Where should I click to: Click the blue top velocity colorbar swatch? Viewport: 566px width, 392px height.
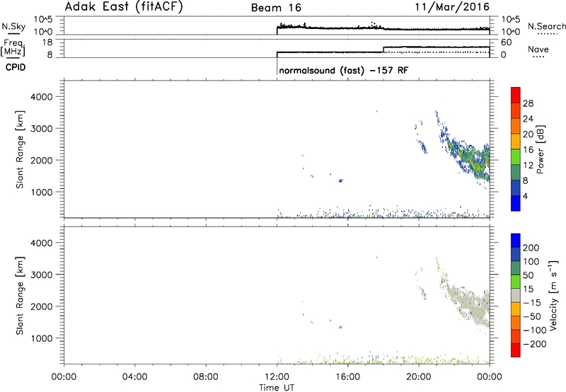(516, 241)
